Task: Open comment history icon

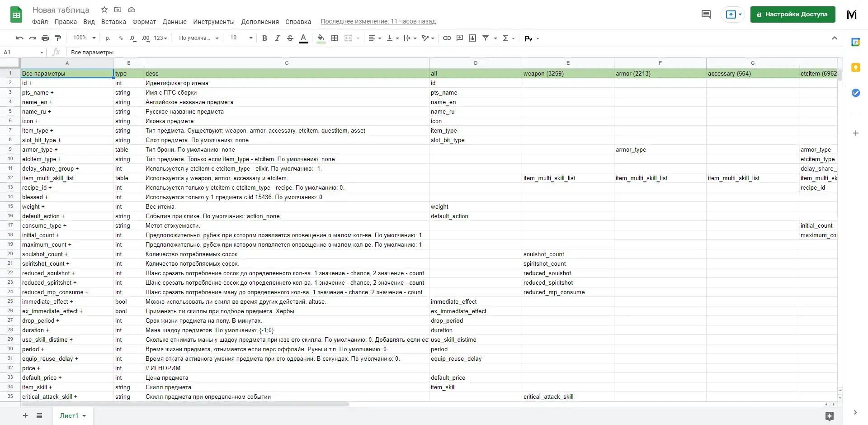Action: point(706,14)
